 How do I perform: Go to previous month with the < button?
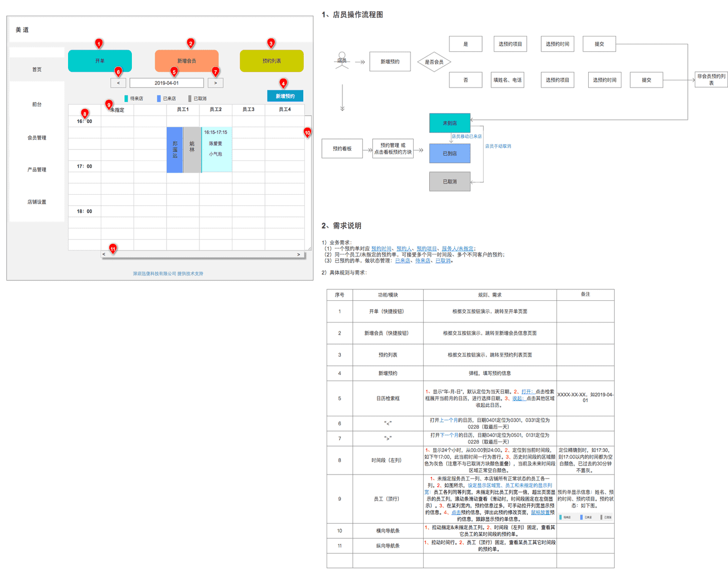[x=118, y=83]
